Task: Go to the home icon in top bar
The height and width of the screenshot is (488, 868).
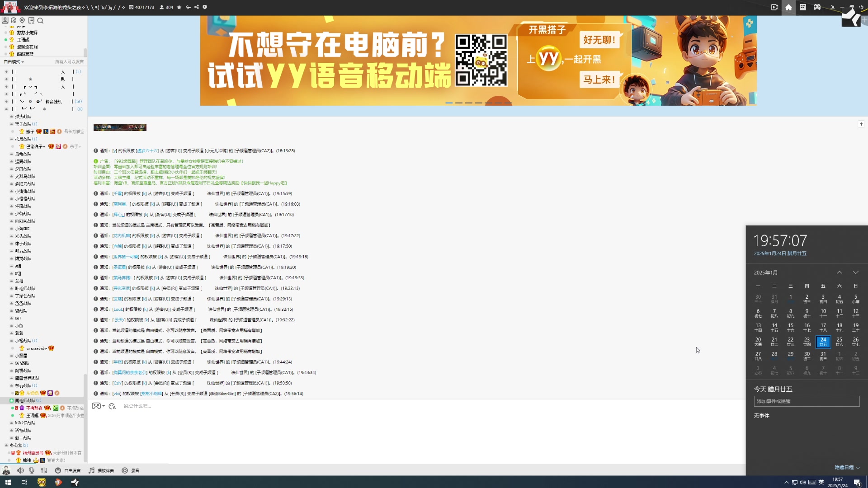Action: 788,7
